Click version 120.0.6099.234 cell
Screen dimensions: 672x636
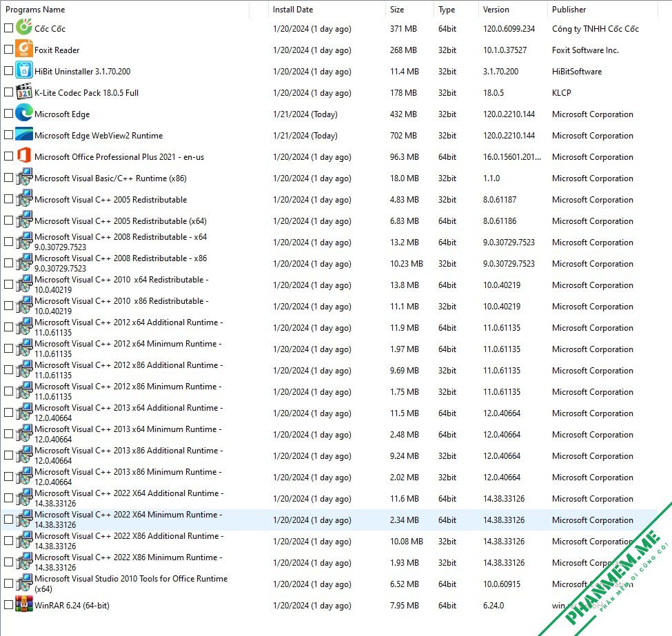pyautogui.click(x=509, y=29)
